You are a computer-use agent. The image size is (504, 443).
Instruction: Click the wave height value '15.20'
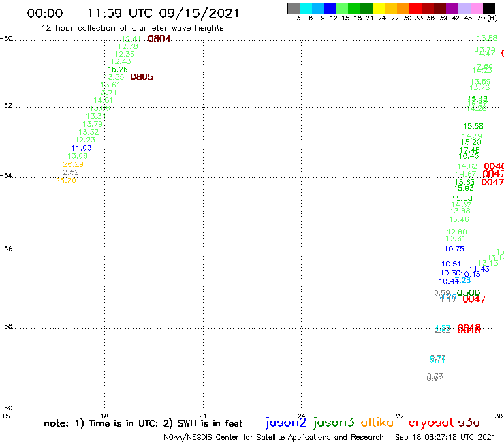(x=471, y=142)
